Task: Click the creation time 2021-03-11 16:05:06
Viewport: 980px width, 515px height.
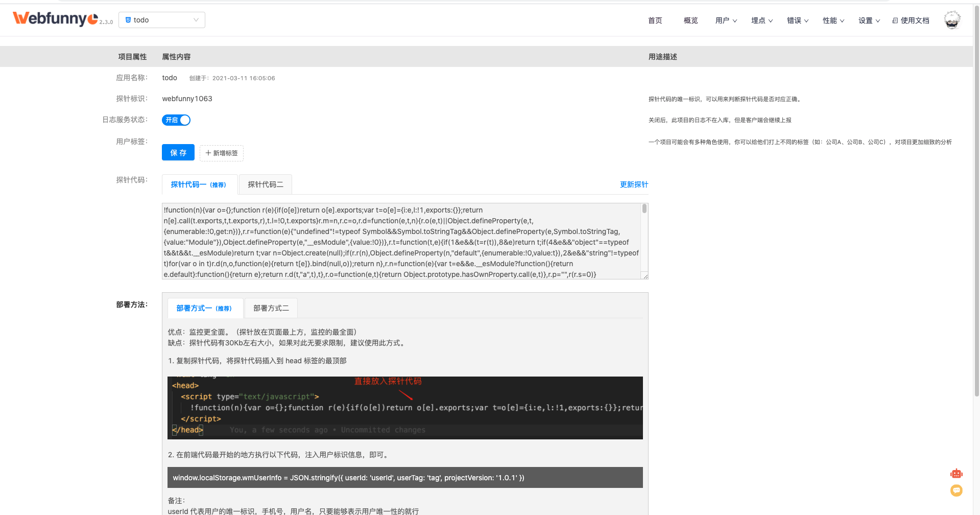Action: [244, 78]
